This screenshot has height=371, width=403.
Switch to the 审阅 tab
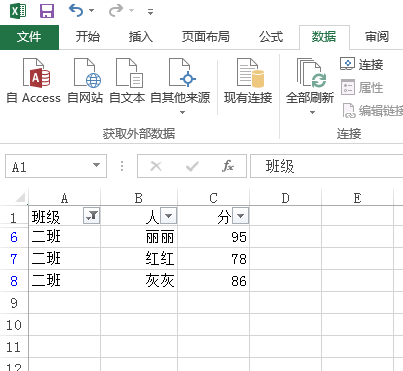click(x=377, y=37)
